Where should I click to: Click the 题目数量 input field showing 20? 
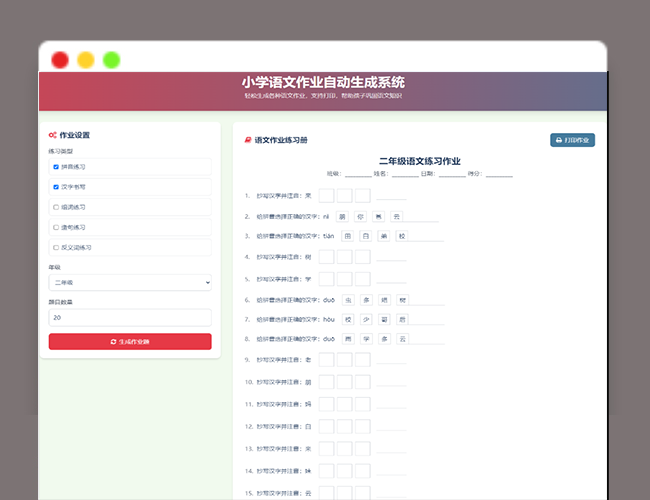(130, 318)
